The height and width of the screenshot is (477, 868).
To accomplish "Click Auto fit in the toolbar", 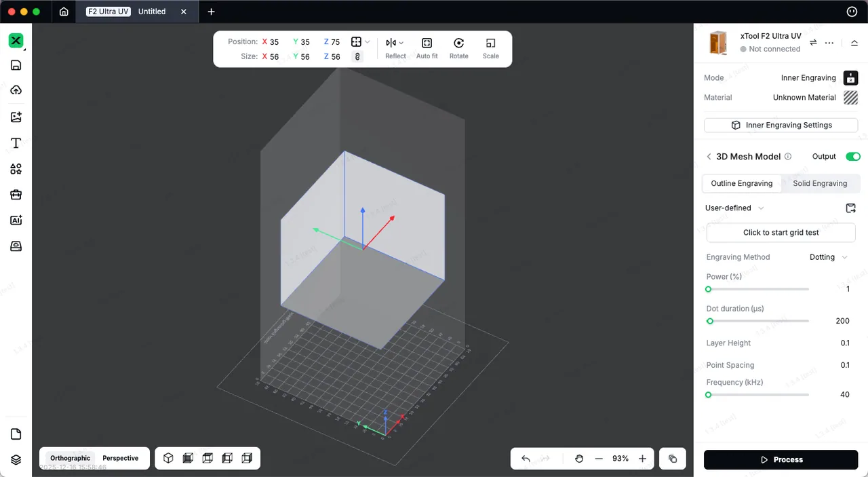I will (x=427, y=47).
